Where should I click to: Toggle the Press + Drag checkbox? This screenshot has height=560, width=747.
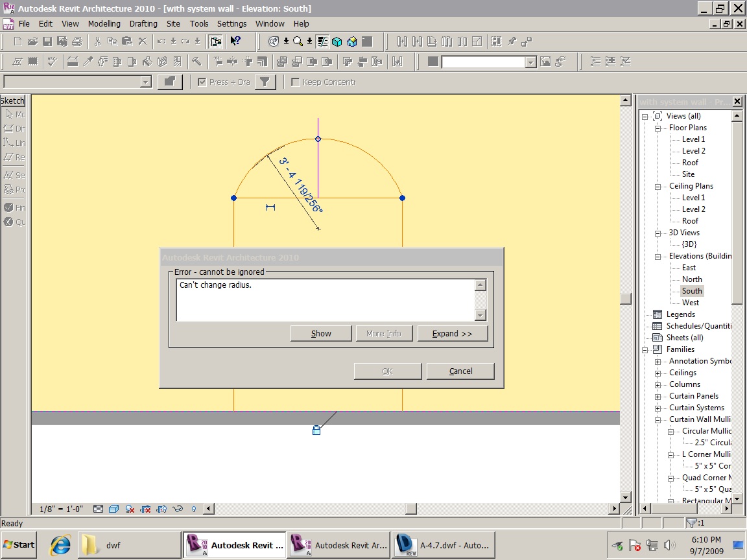click(202, 82)
